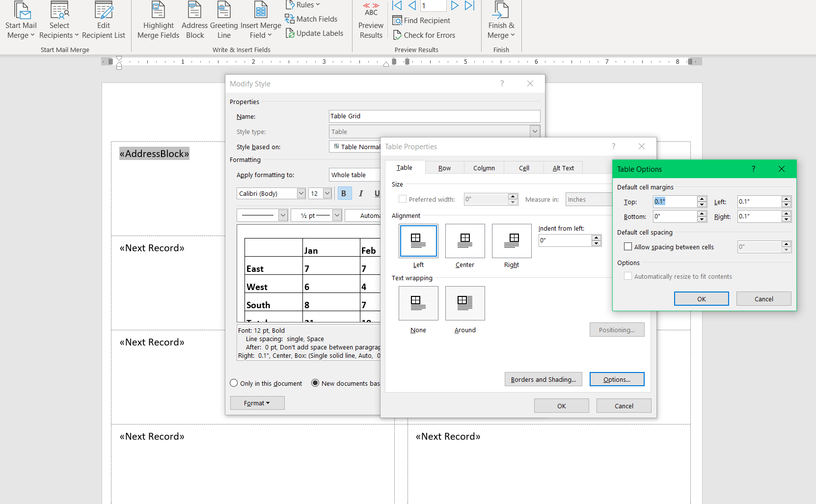Click Cancel in Table Properties
Screen dimensions: 816x504
pos(624,406)
